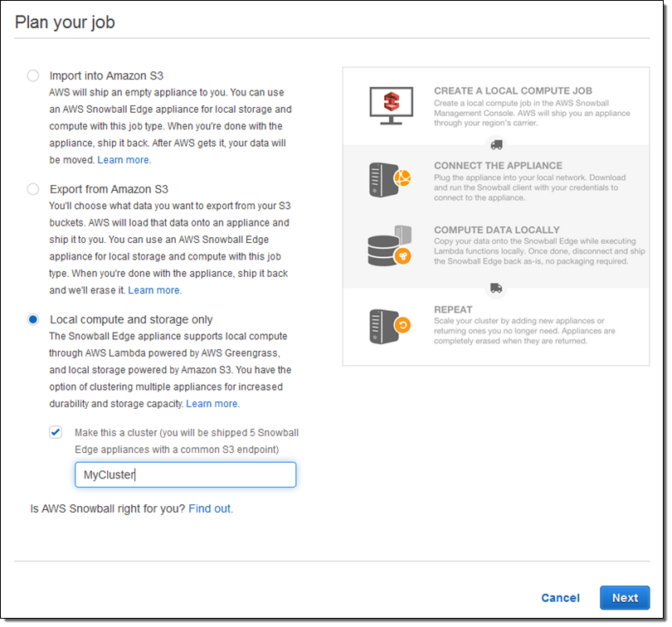Screen dimensions: 672x627
Task: Click the Compute Data Locally step heading
Action: [496, 230]
